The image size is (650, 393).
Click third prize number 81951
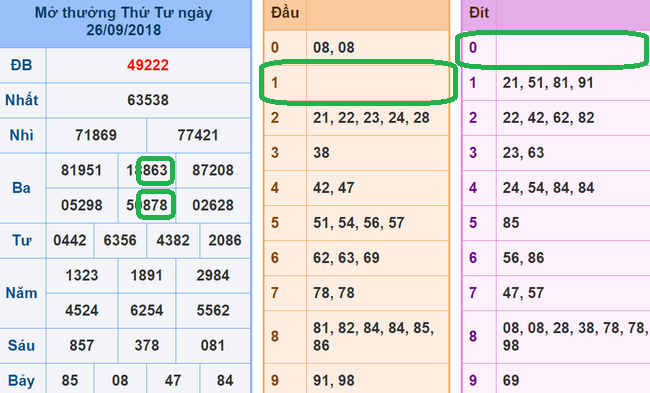point(81,170)
